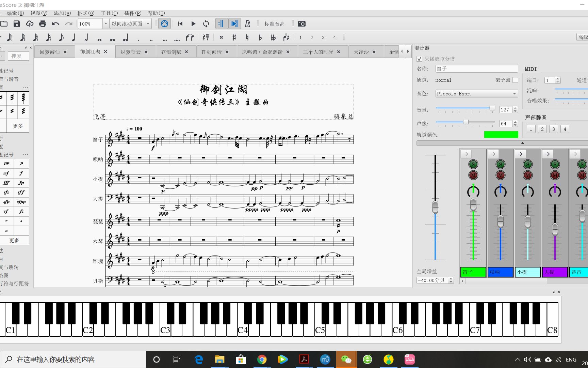Viewport: 588px width, 368px height.
Task: Collapse mixer detail panel triangle
Action: pos(523,143)
